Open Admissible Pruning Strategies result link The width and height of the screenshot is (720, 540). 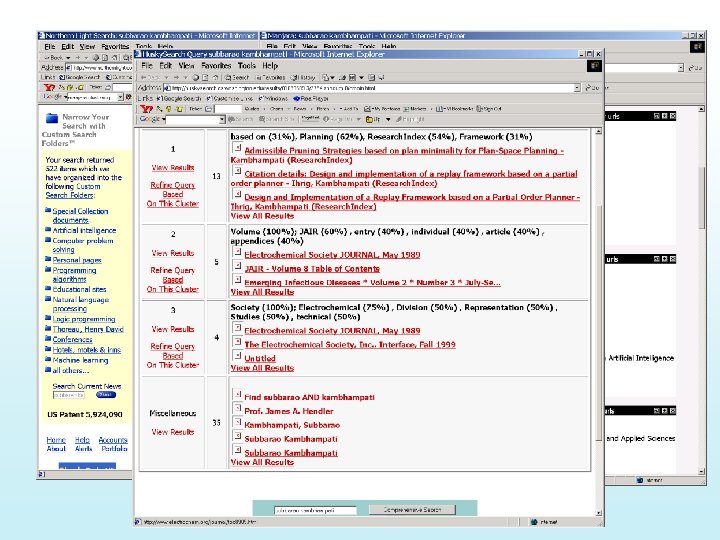click(397, 155)
